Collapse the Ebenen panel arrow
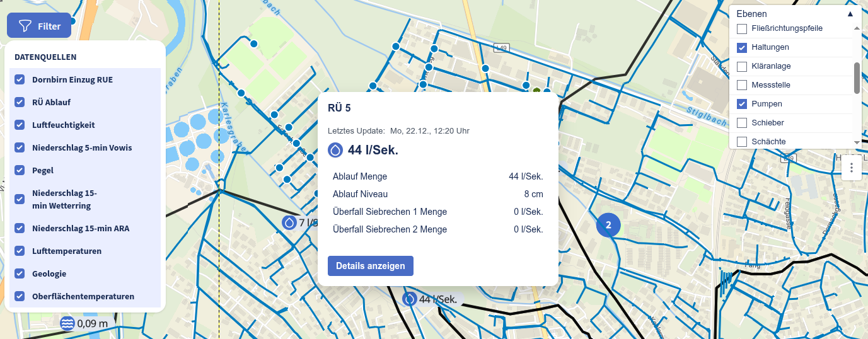 (850, 14)
